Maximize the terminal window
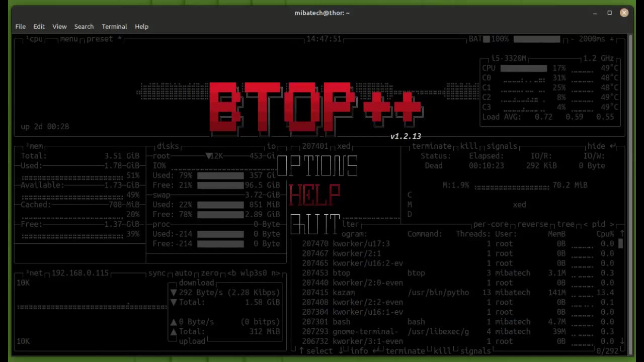 [609, 13]
